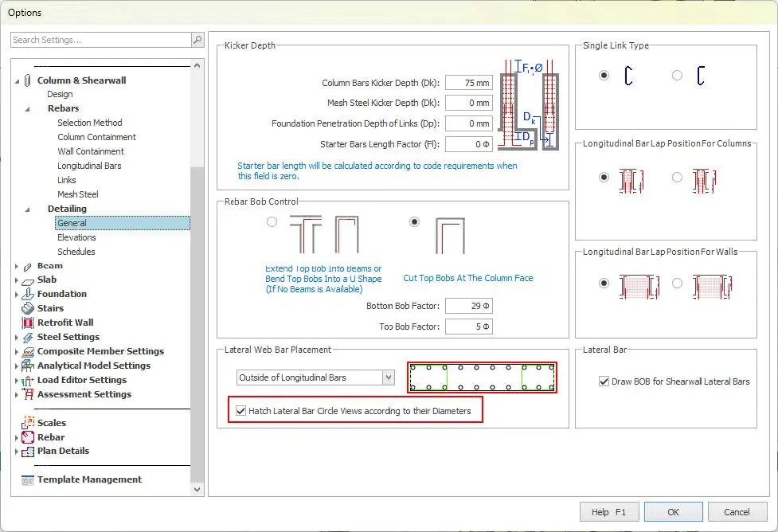Expand the Beam tree node
Viewport: 778px width, 532px height.
pyautogui.click(x=17, y=267)
